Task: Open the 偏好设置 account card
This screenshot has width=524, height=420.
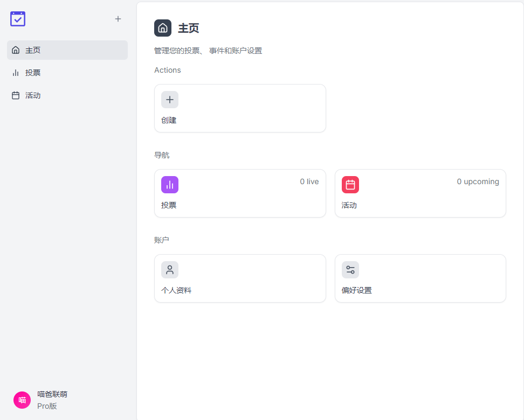Action: click(420, 278)
